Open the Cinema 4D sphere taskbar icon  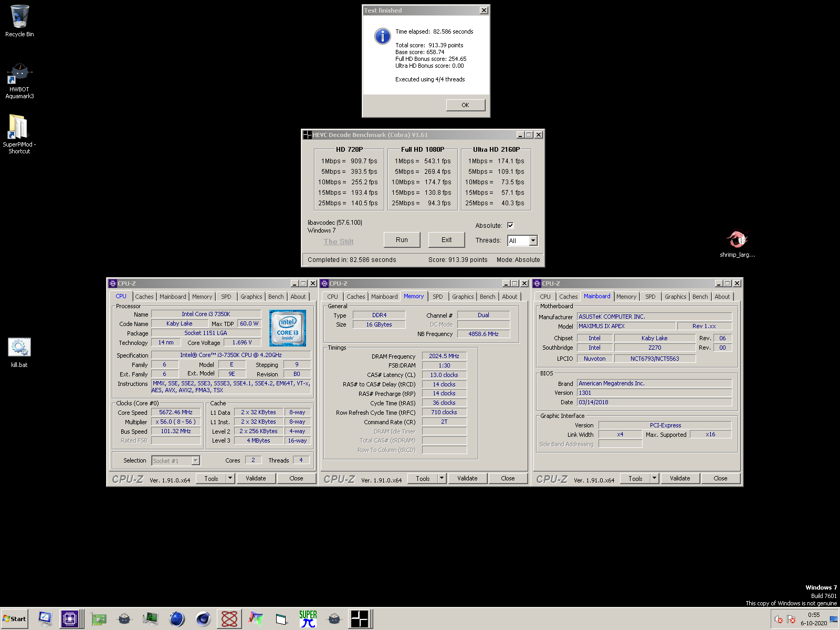203,619
